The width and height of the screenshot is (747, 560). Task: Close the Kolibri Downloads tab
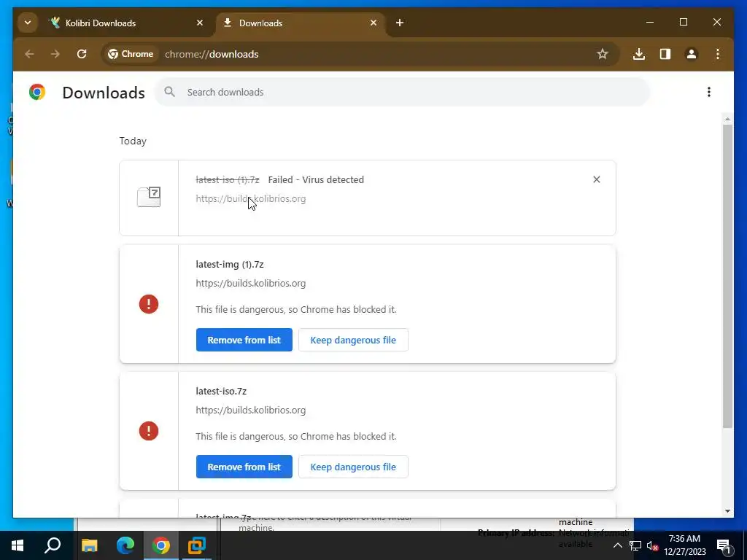[200, 23]
